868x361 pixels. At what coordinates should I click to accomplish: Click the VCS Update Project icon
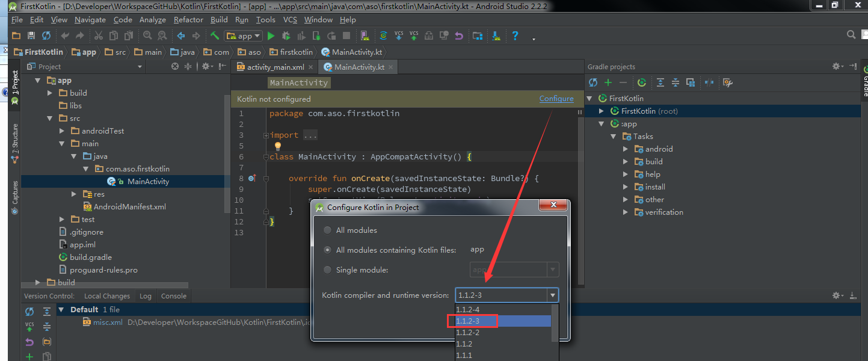[x=399, y=36]
